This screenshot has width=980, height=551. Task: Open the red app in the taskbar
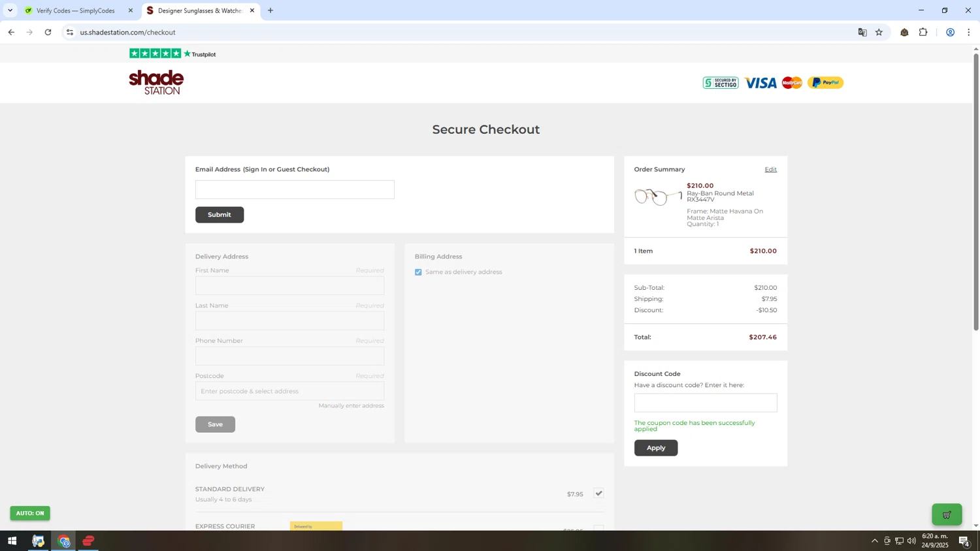coord(89,541)
